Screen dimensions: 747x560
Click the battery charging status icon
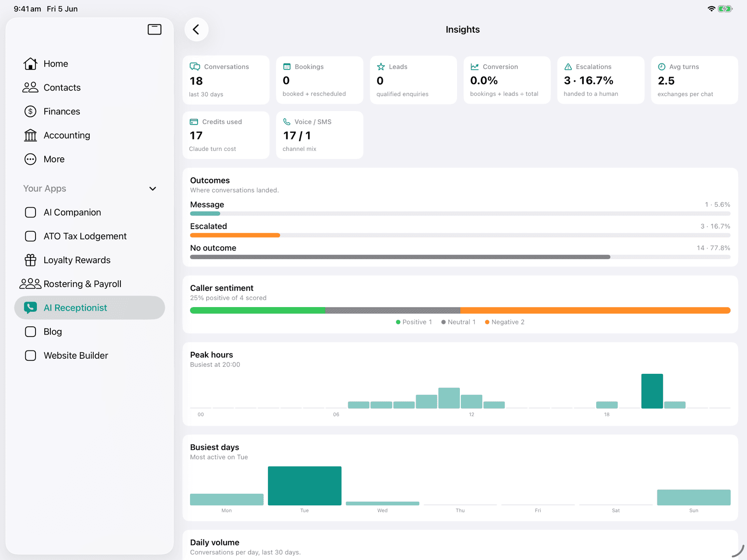(725, 9)
